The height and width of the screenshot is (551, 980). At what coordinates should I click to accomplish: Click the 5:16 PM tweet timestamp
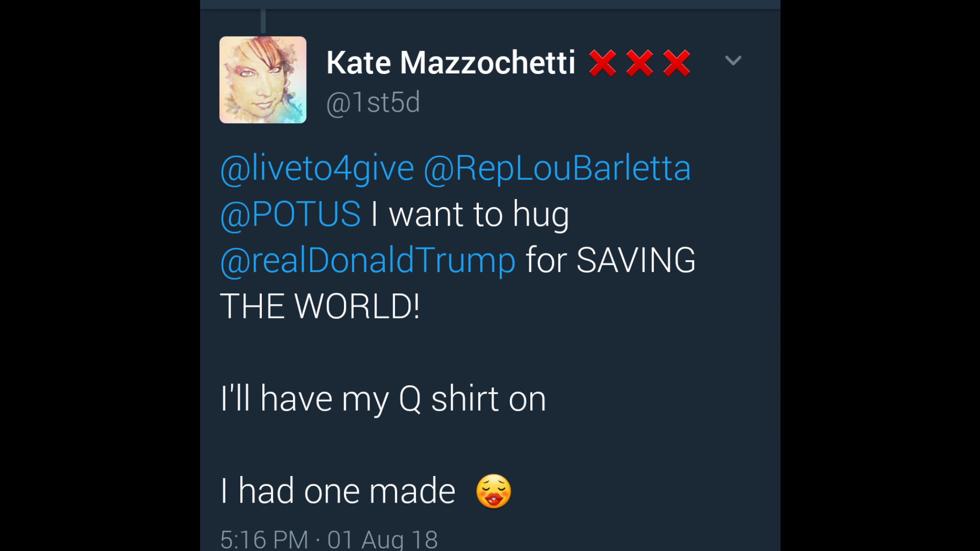tap(264, 539)
